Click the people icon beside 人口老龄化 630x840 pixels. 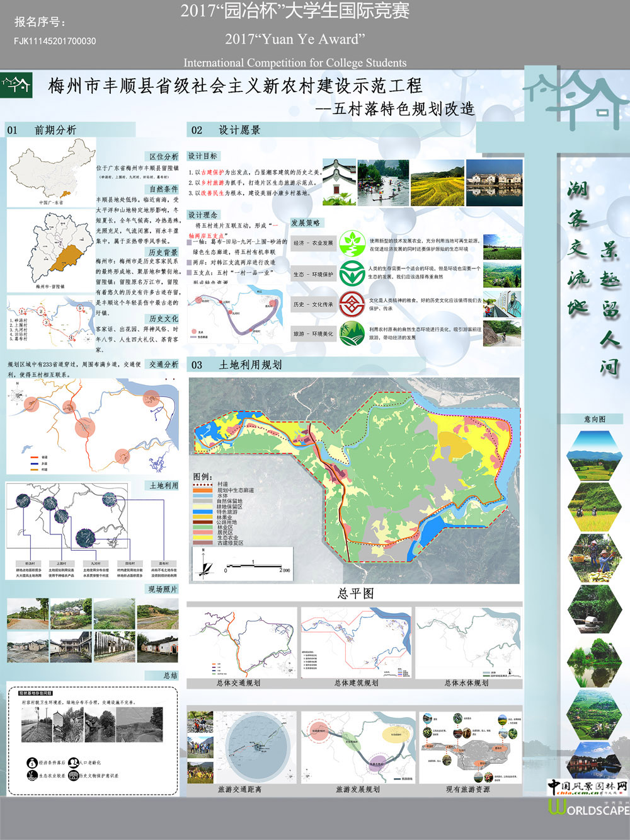[73, 763]
